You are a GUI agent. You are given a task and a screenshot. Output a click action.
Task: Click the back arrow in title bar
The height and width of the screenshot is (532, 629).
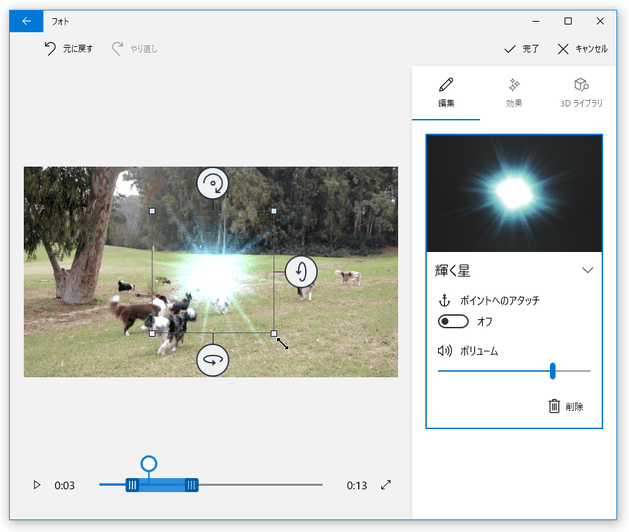point(26,20)
